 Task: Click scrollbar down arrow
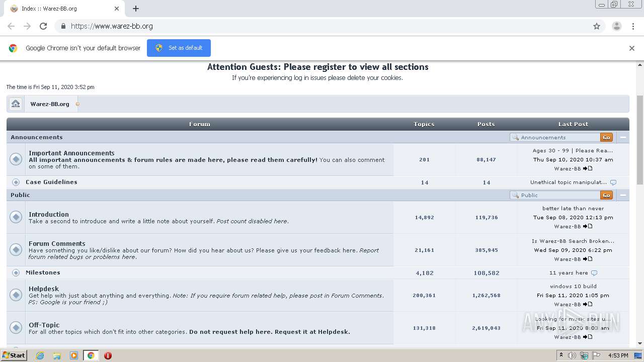point(640,343)
